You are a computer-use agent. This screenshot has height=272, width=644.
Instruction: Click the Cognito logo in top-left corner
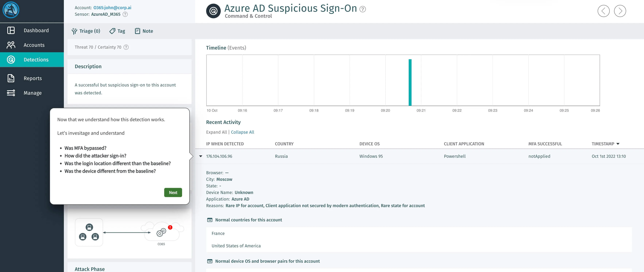11,10
